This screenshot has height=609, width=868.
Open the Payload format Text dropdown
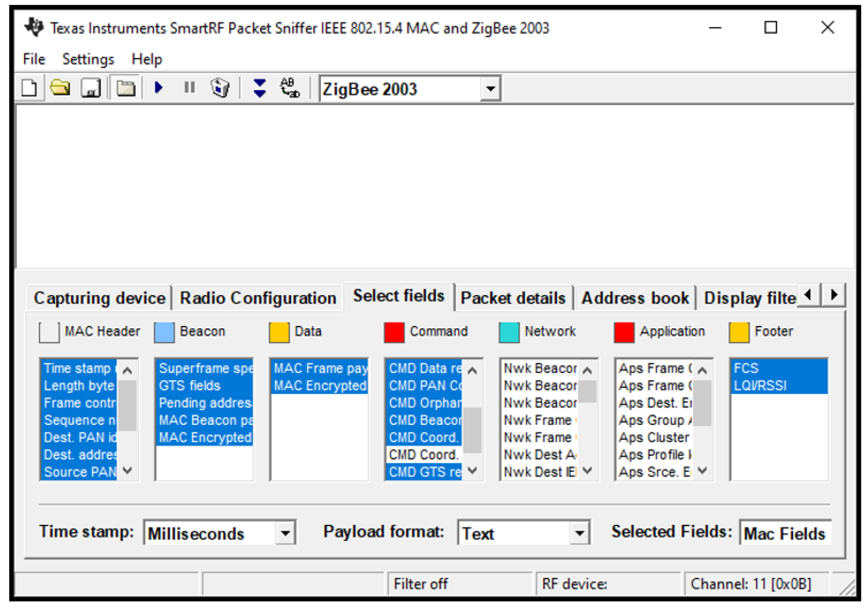coord(579,533)
